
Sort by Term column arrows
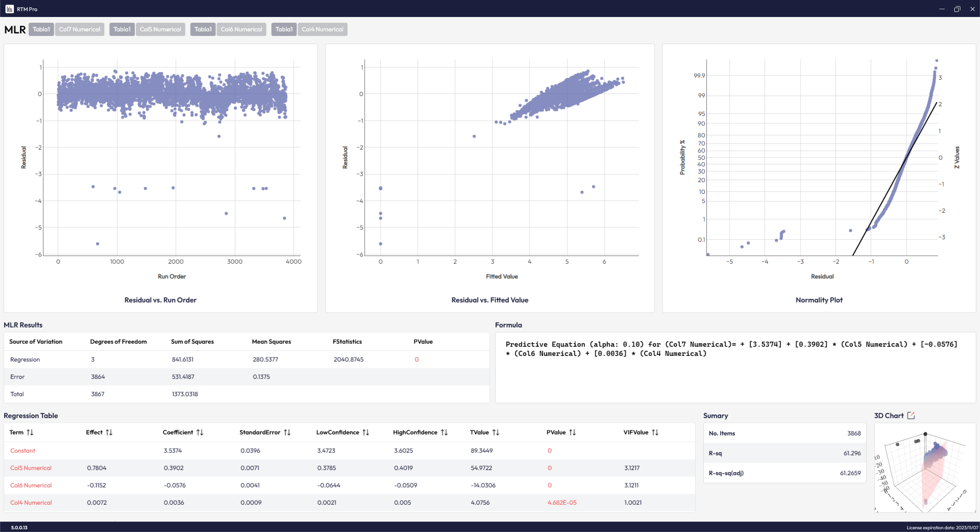point(30,432)
